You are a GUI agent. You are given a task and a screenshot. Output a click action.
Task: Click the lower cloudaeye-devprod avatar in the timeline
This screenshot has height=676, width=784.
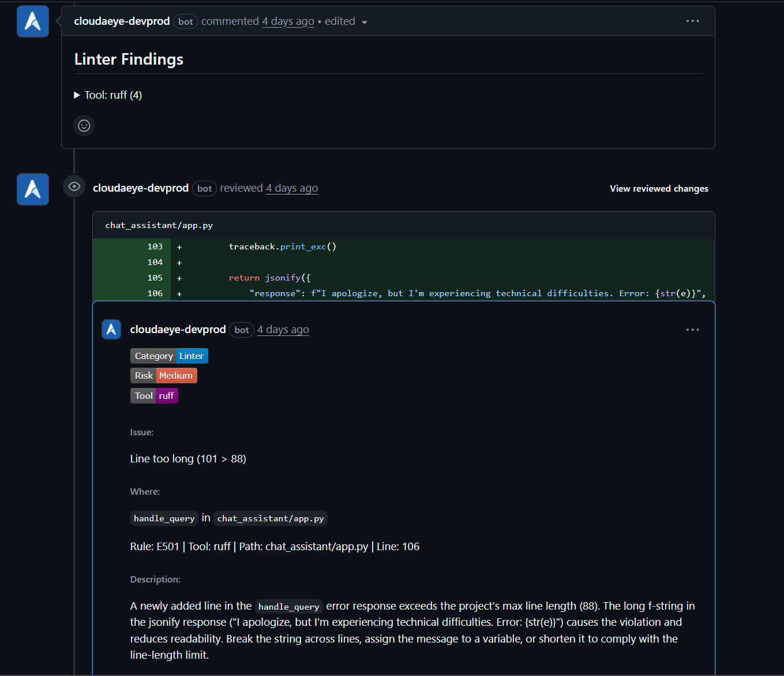pyautogui.click(x=32, y=189)
